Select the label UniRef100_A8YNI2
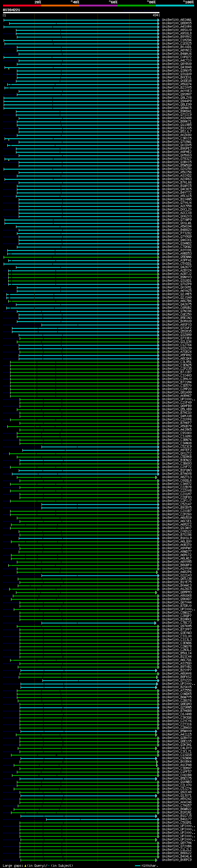 pyautogui.click(x=176, y=50)
